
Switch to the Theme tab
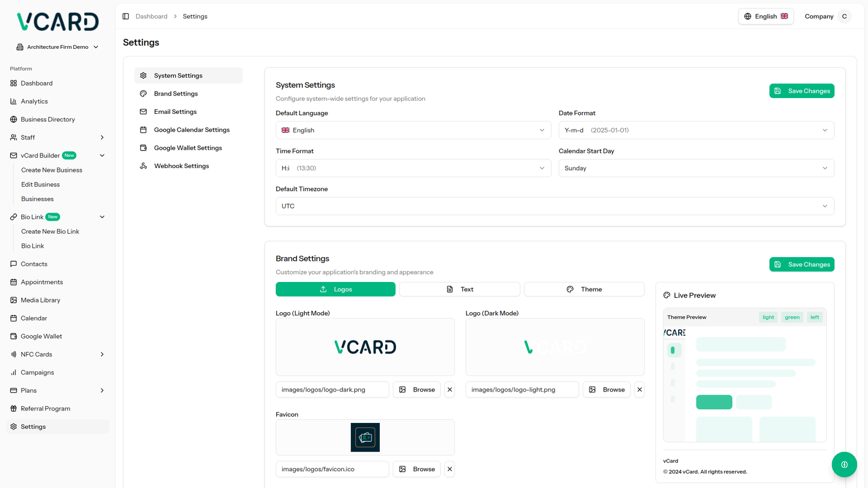pyautogui.click(x=584, y=289)
